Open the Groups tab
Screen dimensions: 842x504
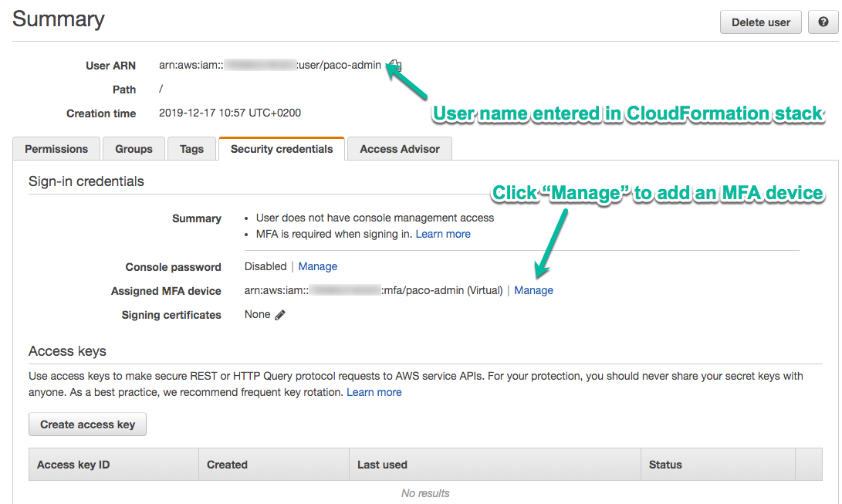(x=134, y=149)
